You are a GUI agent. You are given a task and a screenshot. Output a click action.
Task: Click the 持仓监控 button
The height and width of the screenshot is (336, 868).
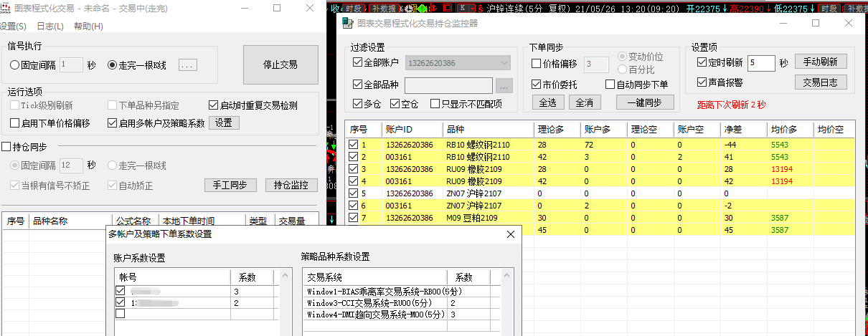(291, 185)
